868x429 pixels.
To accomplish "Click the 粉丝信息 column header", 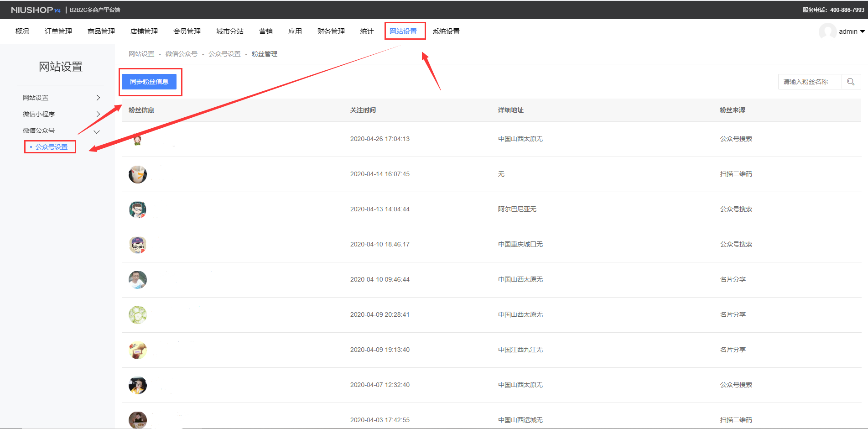I will coord(141,110).
